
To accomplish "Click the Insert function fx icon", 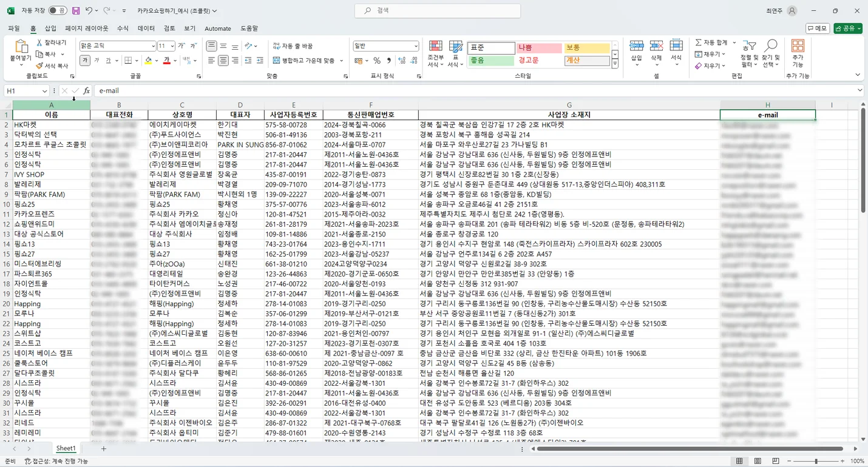I will coord(86,91).
